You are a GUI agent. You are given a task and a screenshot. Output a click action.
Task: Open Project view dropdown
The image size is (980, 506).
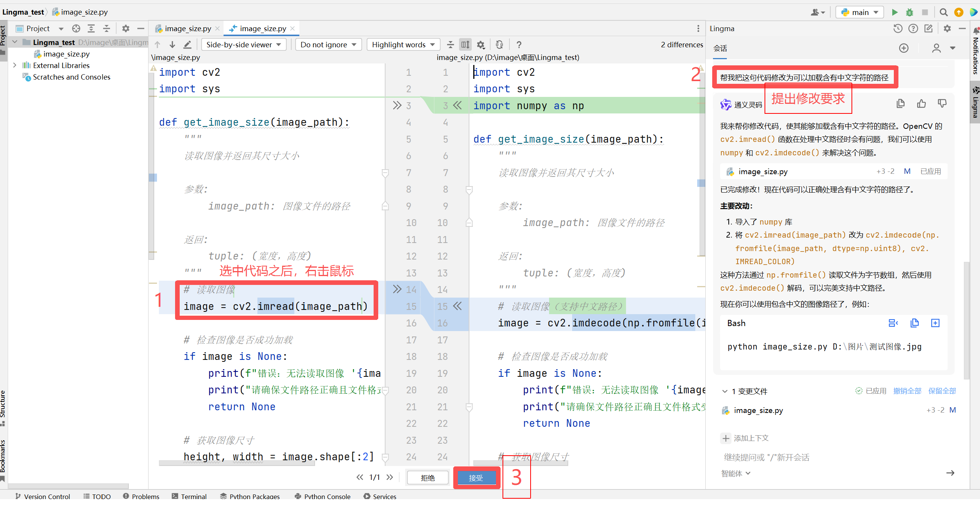tap(61, 29)
